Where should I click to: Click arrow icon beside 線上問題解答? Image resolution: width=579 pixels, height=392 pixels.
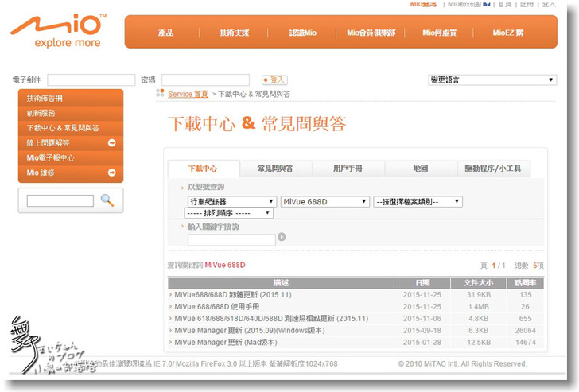[x=111, y=143]
